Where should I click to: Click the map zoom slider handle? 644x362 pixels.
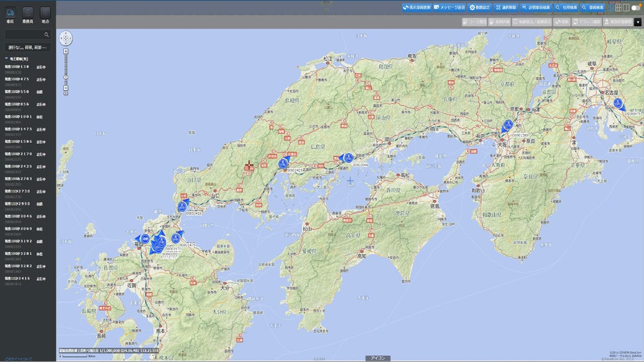(x=66, y=77)
